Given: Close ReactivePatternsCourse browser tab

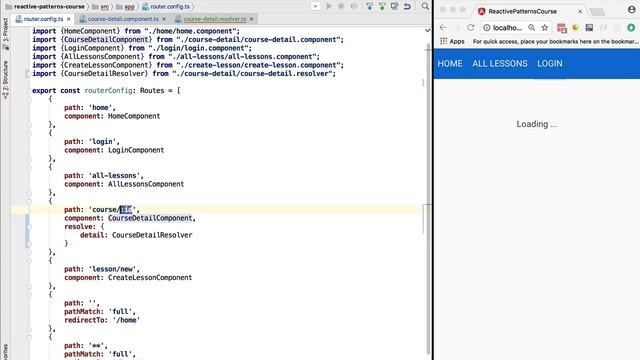Looking at the screenshot, I should 580,11.
